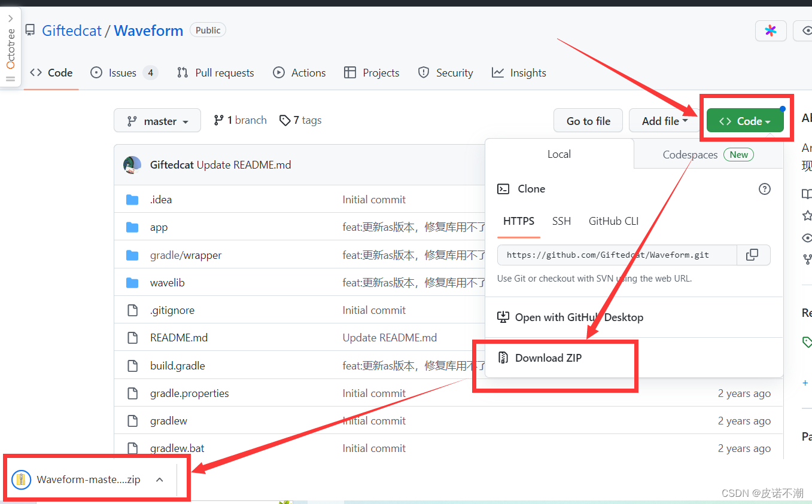Go to the Actions tab
The width and height of the screenshot is (812, 504).
[x=299, y=73]
